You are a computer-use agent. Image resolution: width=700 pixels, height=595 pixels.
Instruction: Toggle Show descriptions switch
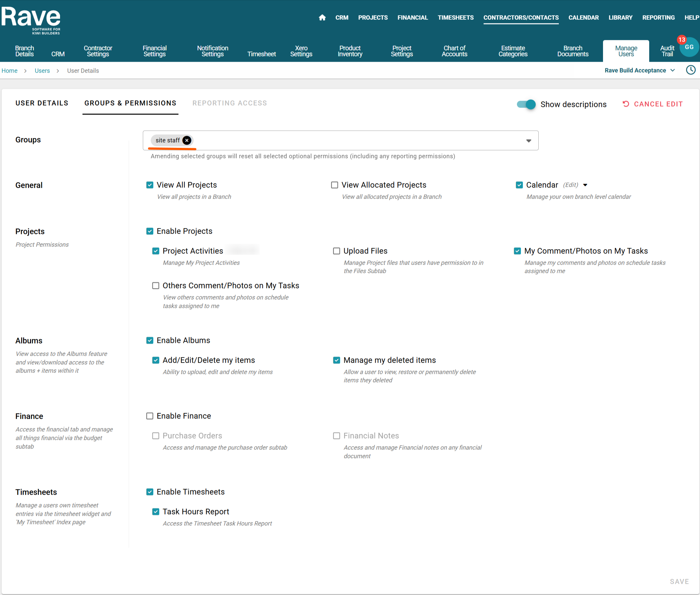click(x=526, y=104)
